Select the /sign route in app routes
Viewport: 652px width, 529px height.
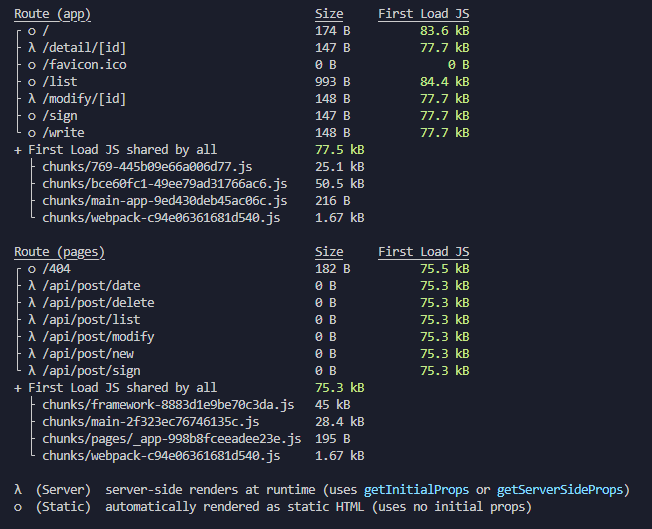(x=60, y=116)
